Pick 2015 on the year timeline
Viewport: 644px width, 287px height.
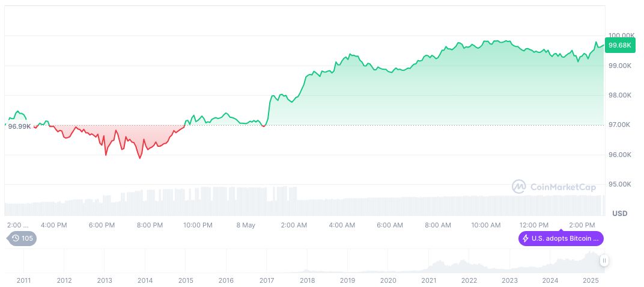(x=186, y=280)
